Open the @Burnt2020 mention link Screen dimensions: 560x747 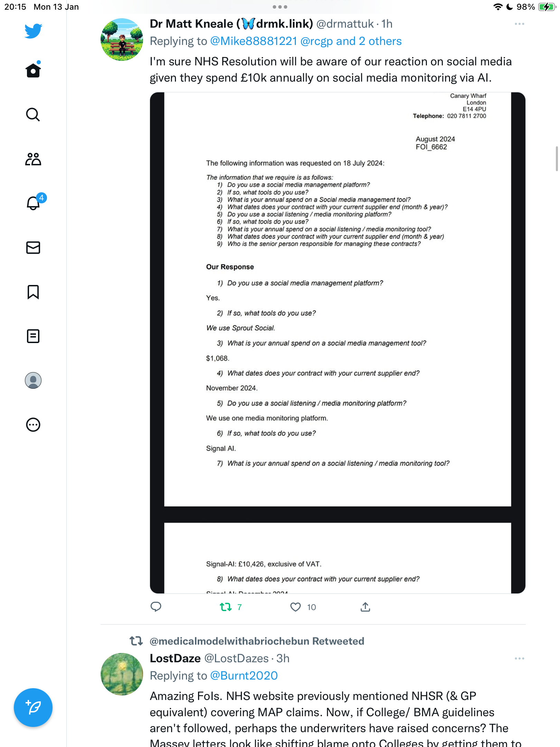[x=244, y=676]
